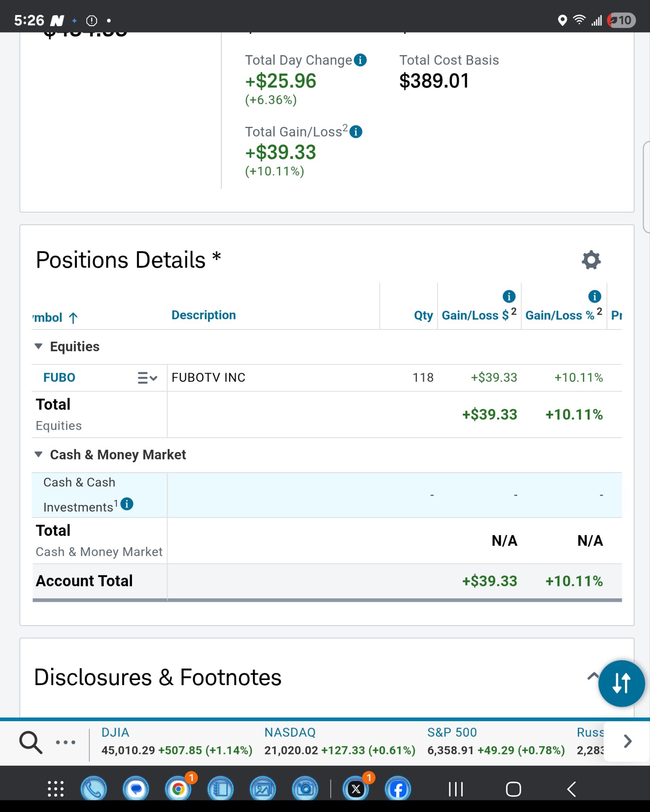Tap info icon above Gain/Loss $ column

509,296
